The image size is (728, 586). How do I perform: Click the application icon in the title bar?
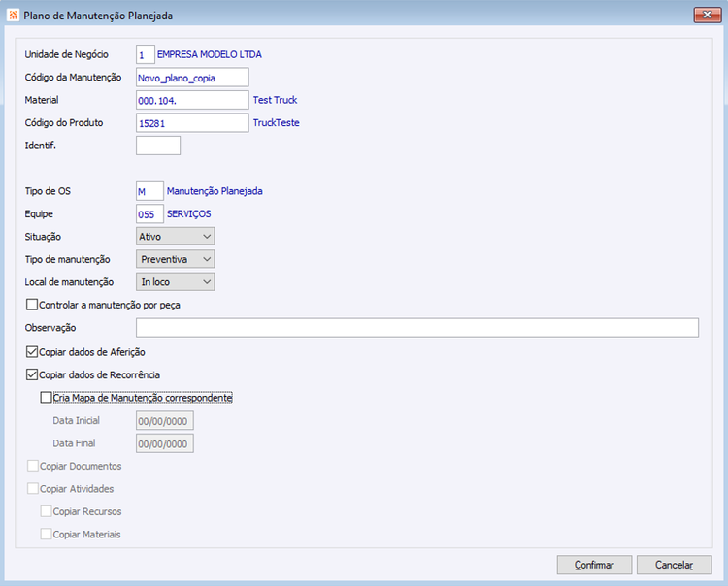tap(13, 16)
